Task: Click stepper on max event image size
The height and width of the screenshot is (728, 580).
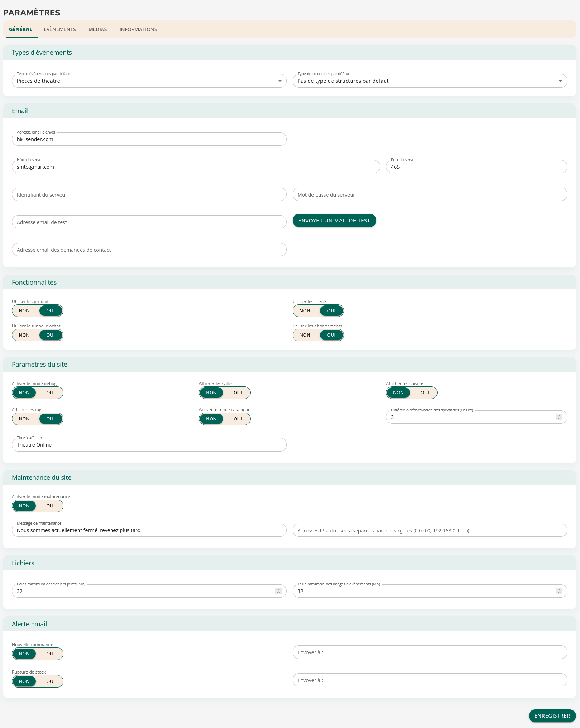Action: [x=559, y=591]
